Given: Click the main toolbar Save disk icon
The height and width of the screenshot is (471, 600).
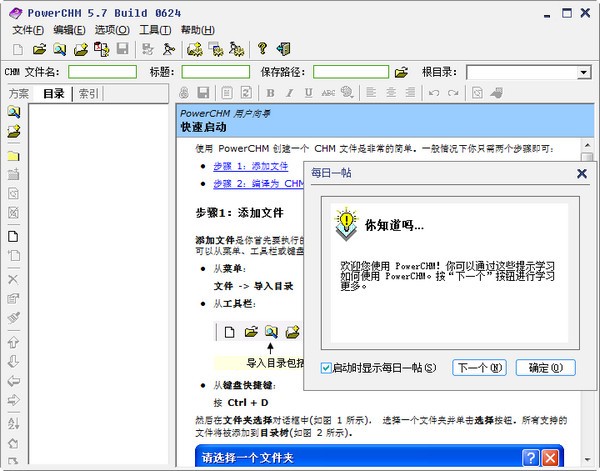Looking at the screenshot, I should pyautogui.click(x=122, y=49).
